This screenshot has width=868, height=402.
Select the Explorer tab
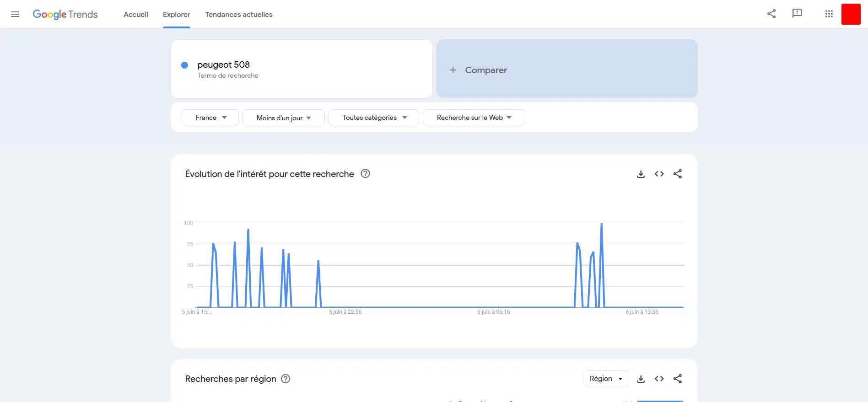pyautogui.click(x=177, y=14)
